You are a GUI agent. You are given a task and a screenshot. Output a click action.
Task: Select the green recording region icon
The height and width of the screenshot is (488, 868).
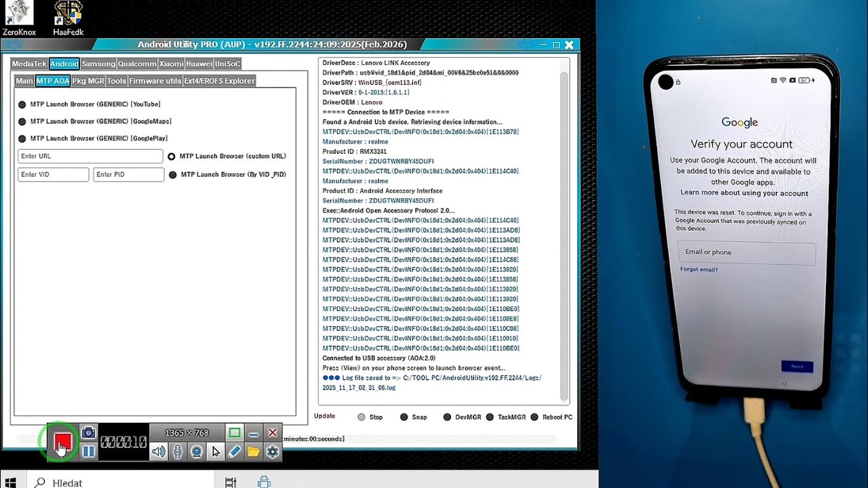(x=235, y=432)
